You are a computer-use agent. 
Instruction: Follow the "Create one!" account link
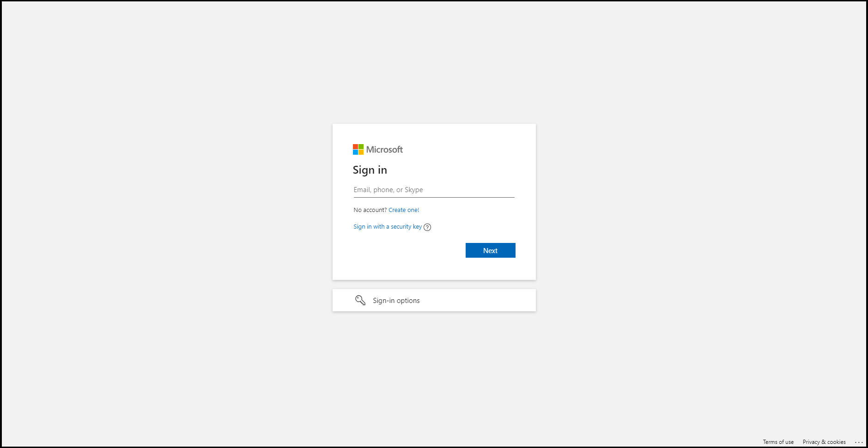pyautogui.click(x=404, y=210)
